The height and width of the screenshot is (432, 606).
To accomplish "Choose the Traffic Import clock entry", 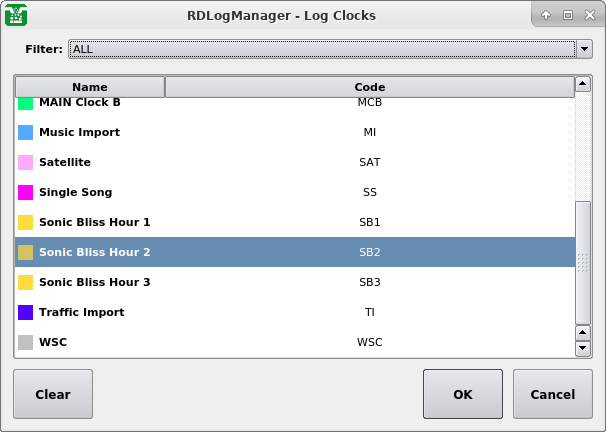I will pyautogui.click(x=81, y=312).
